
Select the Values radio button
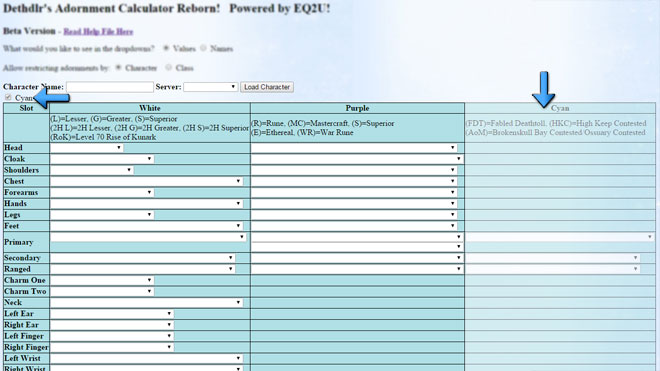pos(166,48)
